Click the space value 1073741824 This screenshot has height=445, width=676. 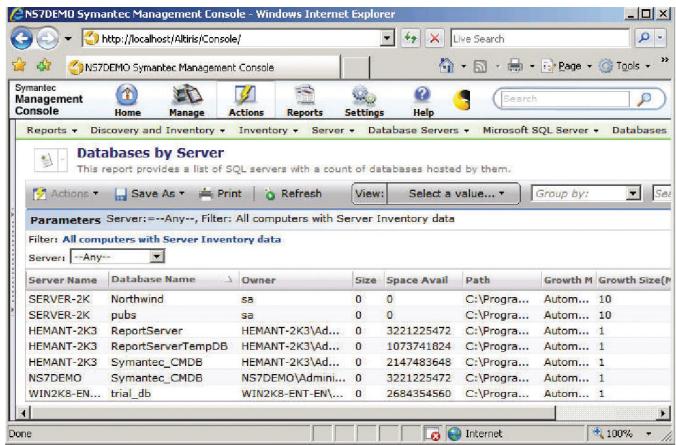coord(419,346)
